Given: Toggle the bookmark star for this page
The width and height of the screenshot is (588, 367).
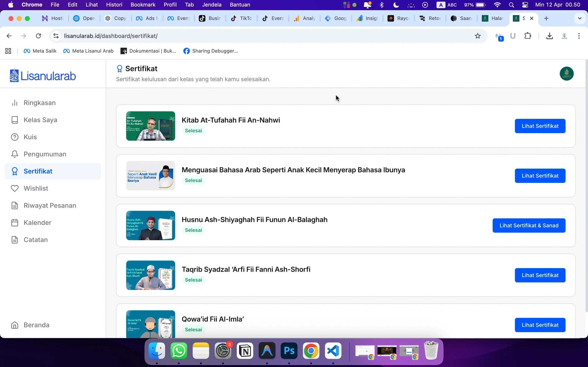Looking at the screenshot, I should tap(478, 36).
